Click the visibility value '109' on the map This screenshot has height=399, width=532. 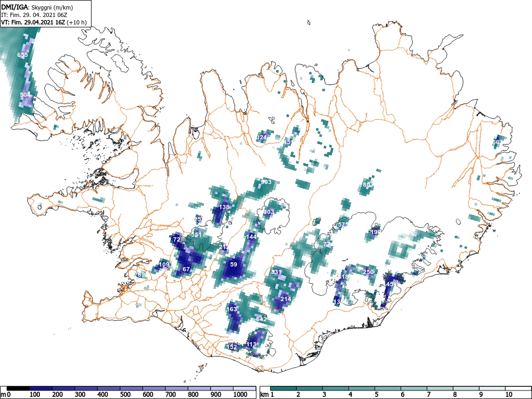pyautogui.click(x=164, y=264)
